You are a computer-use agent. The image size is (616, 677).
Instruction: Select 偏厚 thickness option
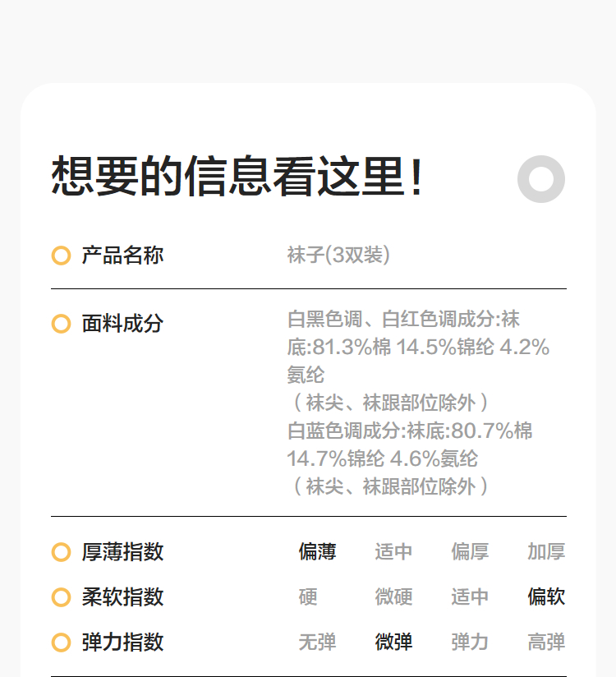tap(470, 552)
